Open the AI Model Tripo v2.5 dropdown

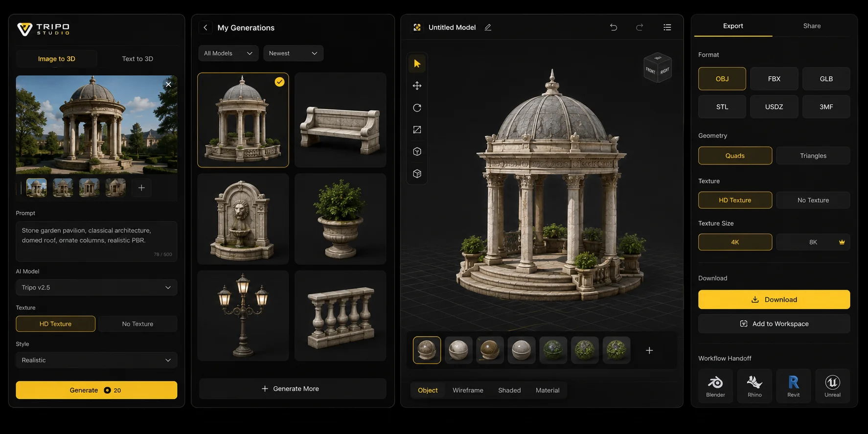(96, 287)
